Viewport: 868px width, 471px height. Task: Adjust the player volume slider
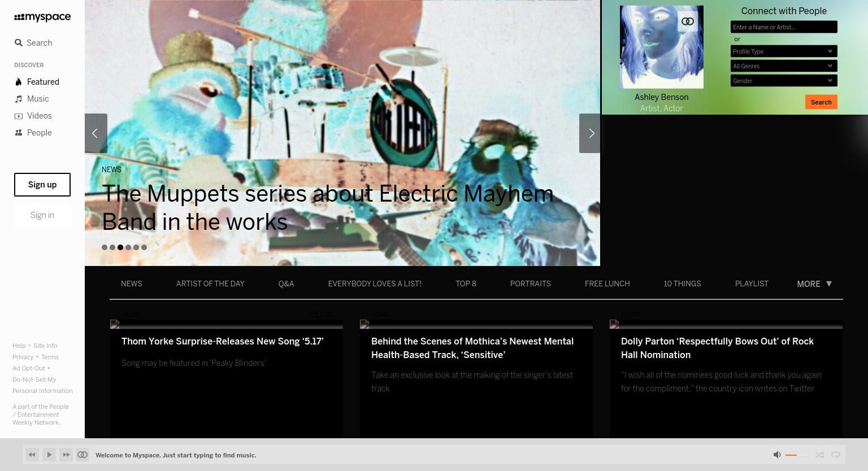796,455
